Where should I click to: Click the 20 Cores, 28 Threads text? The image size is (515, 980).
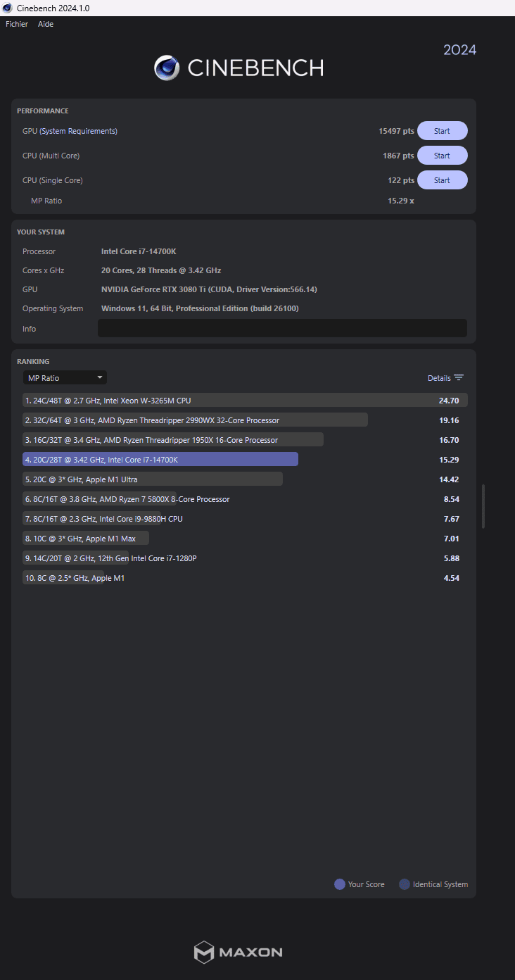tap(161, 270)
